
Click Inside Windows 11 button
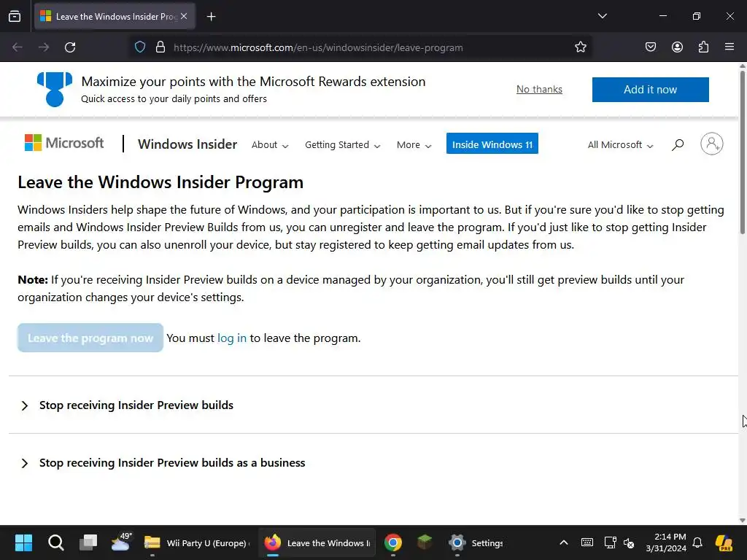[x=492, y=144]
